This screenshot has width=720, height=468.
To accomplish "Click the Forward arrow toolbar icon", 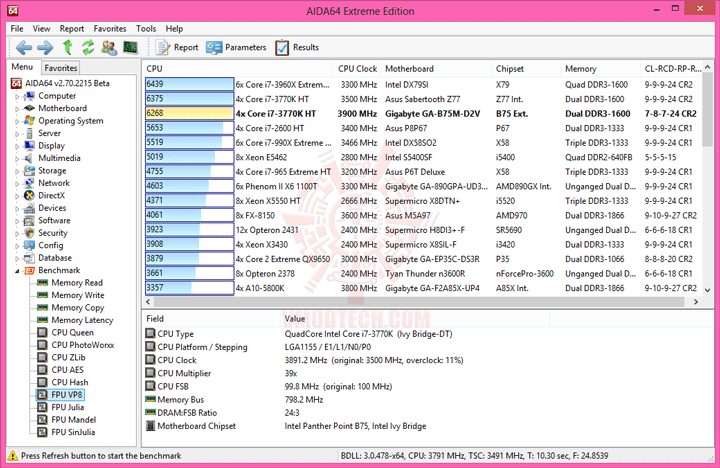I will (45, 47).
